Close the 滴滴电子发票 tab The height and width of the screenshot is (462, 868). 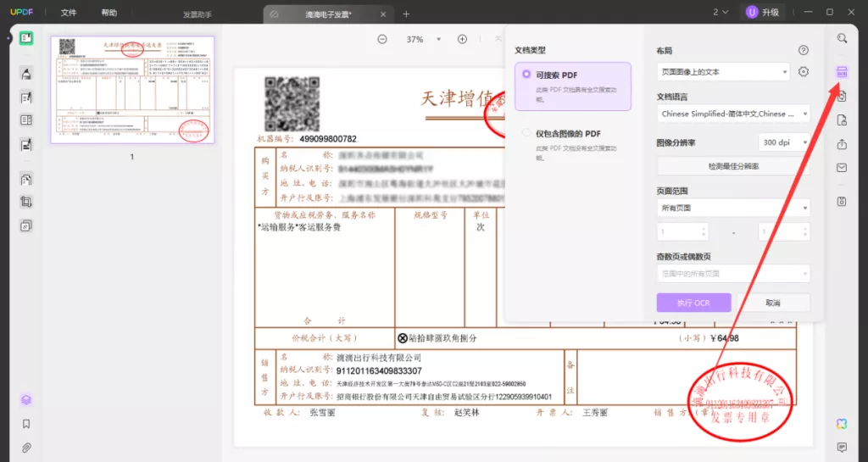point(383,14)
